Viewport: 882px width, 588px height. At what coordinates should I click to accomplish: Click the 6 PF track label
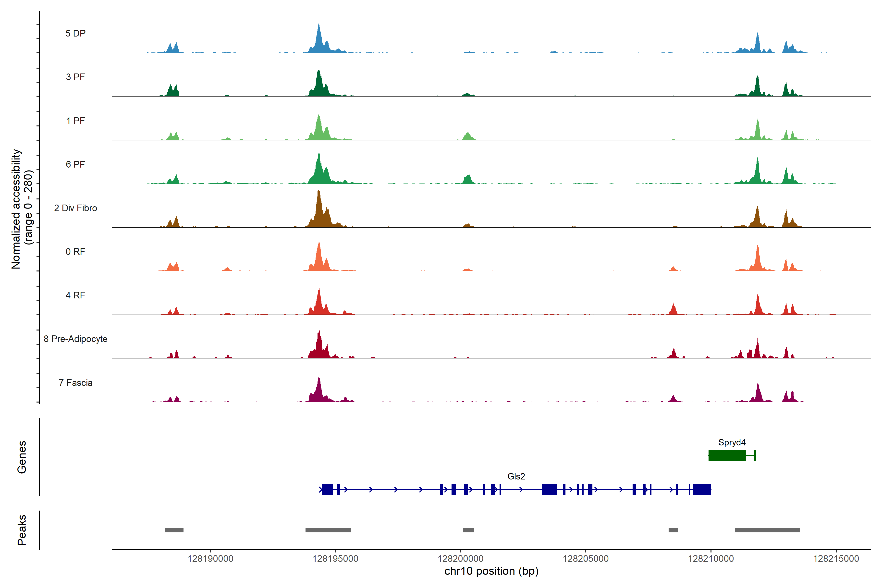click(x=75, y=164)
